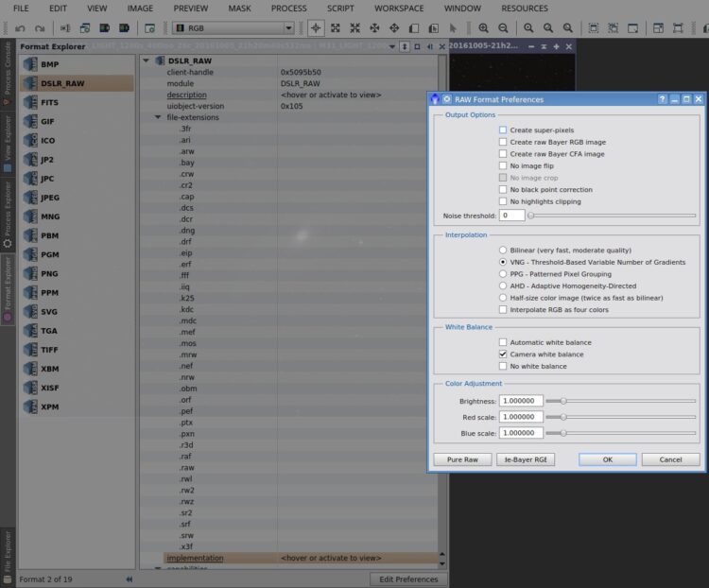
Task: Open the FILE menu
Action: pos(21,9)
